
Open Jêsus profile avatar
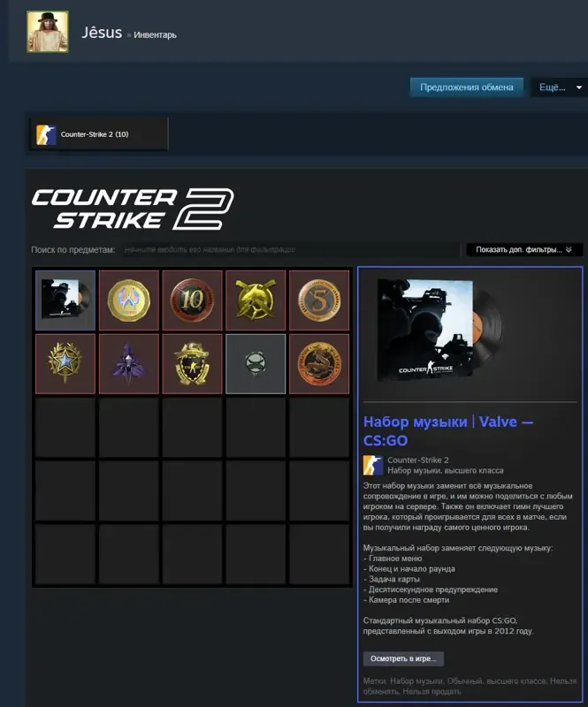48,32
